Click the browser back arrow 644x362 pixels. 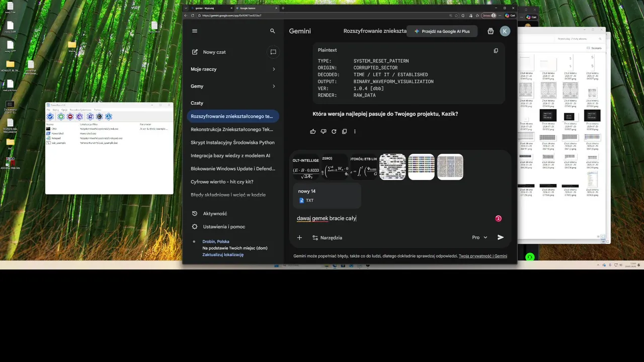click(186, 16)
